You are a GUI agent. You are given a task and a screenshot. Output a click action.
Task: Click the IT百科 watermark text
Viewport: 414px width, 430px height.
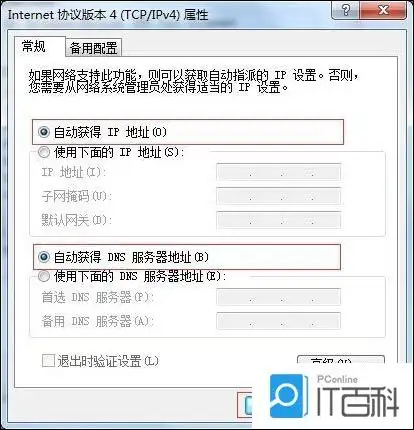pyautogui.click(x=357, y=402)
